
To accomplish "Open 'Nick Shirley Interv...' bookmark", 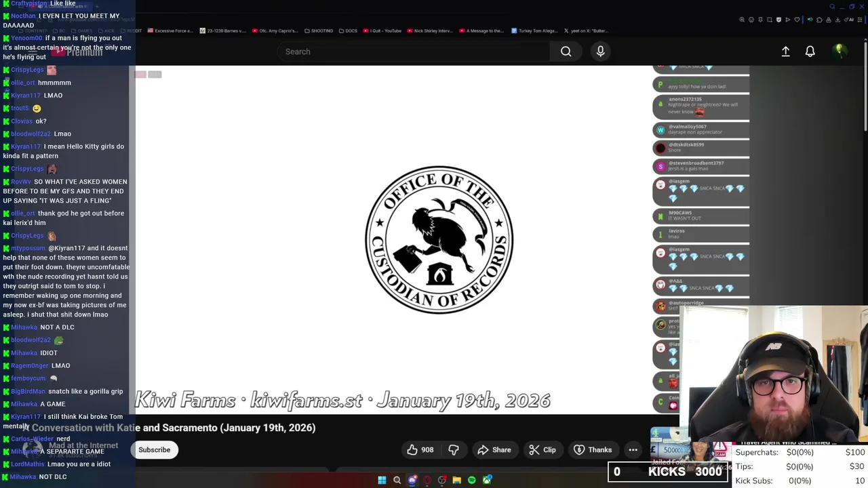I will click(x=429, y=30).
